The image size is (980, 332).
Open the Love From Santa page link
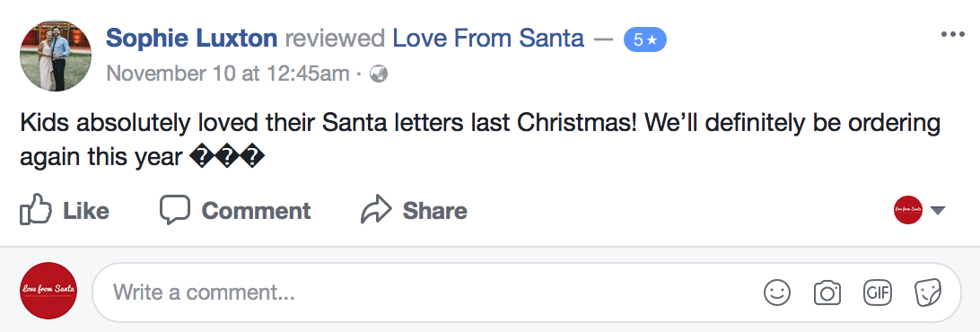coord(488,39)
